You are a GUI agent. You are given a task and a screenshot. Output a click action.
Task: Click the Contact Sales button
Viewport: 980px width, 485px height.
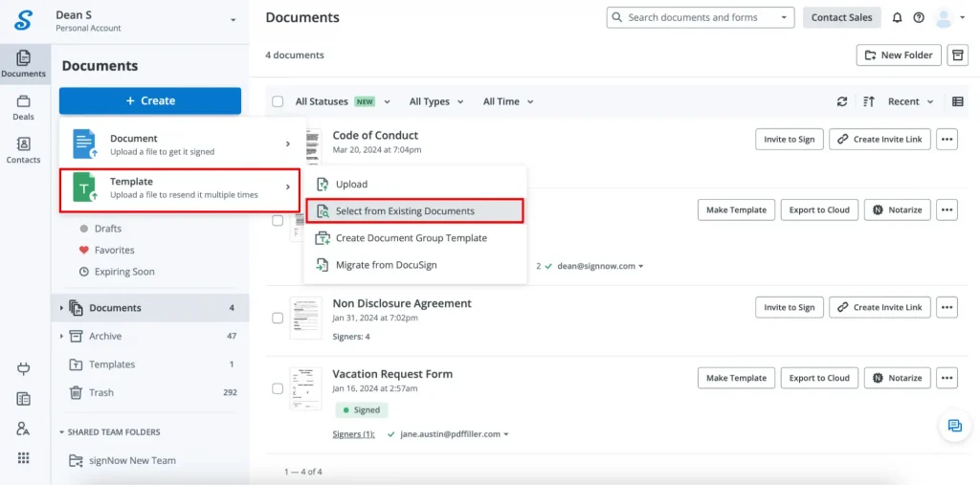click(x=841, y=17)
